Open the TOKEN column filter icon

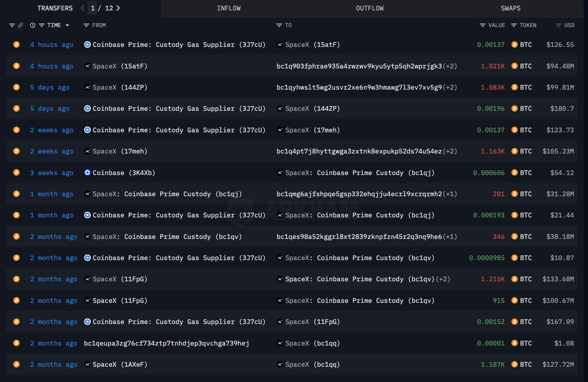514,25
